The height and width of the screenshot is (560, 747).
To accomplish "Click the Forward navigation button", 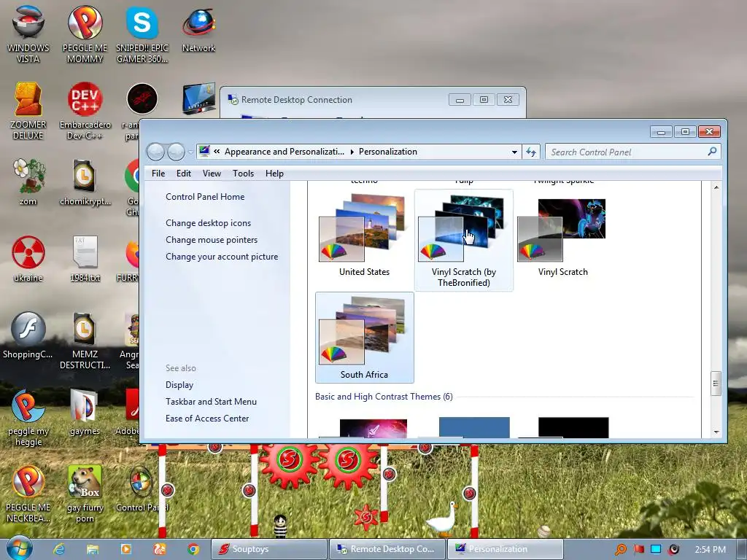I will tap(176, 152).
